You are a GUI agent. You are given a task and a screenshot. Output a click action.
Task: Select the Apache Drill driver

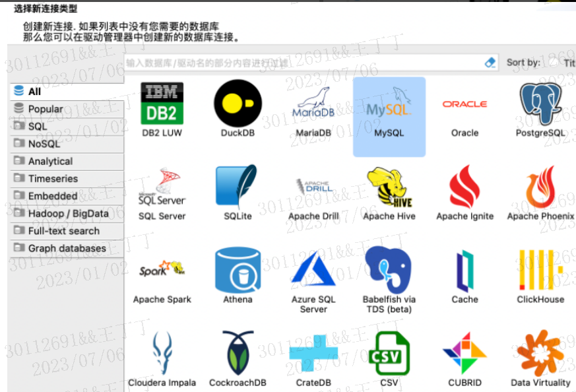coord(313,186)
